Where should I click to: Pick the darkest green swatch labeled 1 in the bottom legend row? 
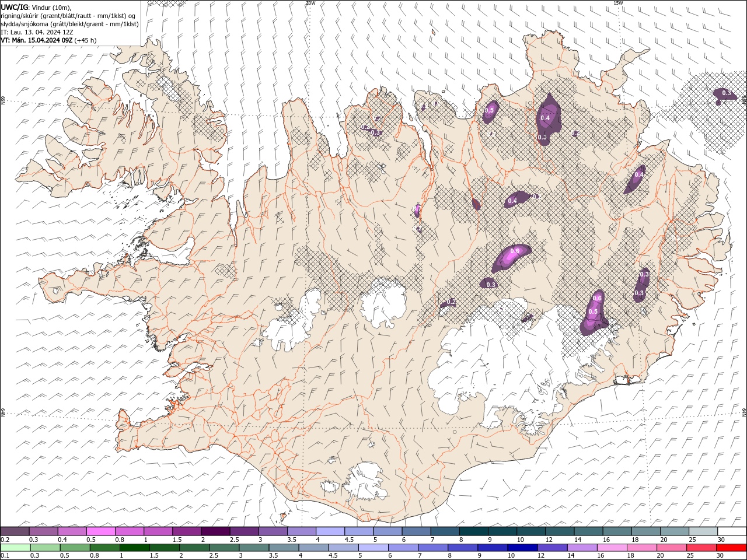135,548
